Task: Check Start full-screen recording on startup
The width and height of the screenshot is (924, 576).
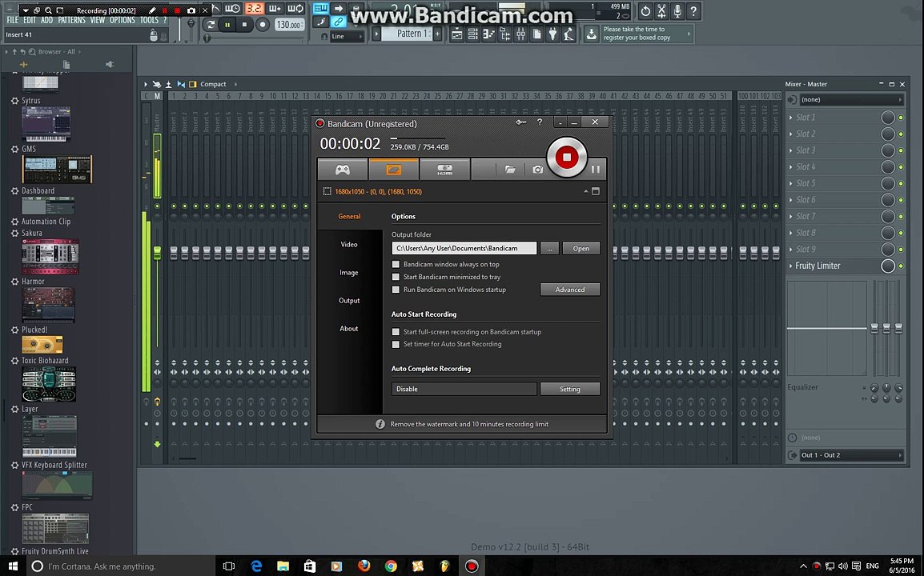Action: click(x=396, y=331)
